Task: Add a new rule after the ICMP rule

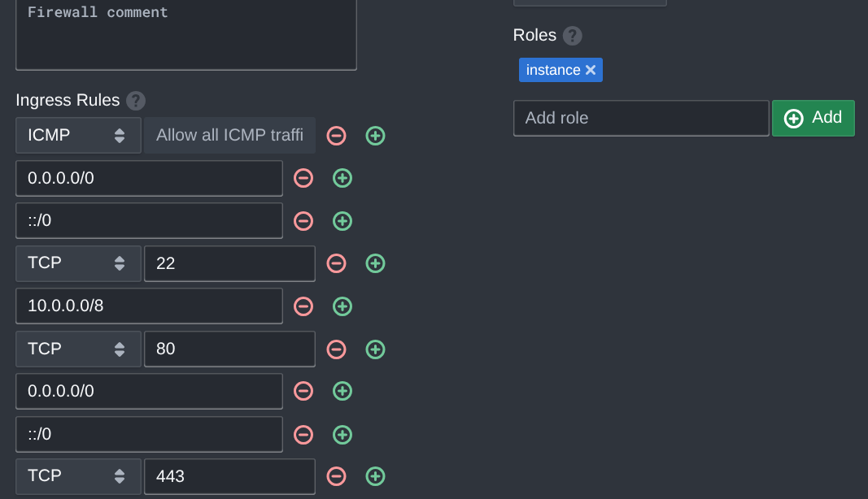Action: pyautogui.click(x=375, y=136)
